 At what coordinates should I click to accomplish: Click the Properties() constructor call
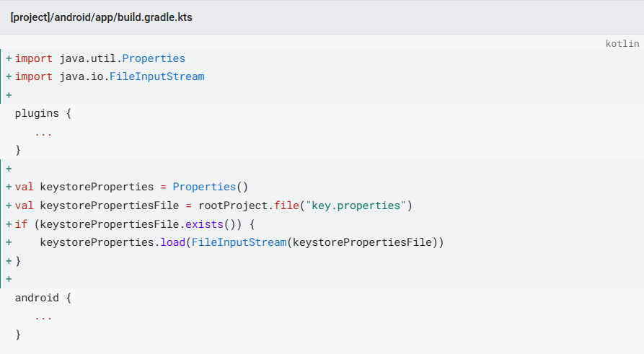pyautogui.click(x=210, y=187)
